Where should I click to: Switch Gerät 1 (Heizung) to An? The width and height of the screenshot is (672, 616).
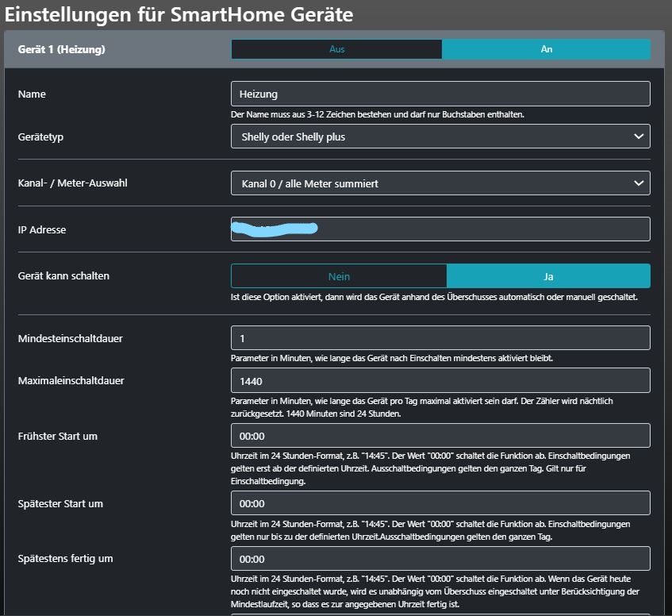(546, 49)
